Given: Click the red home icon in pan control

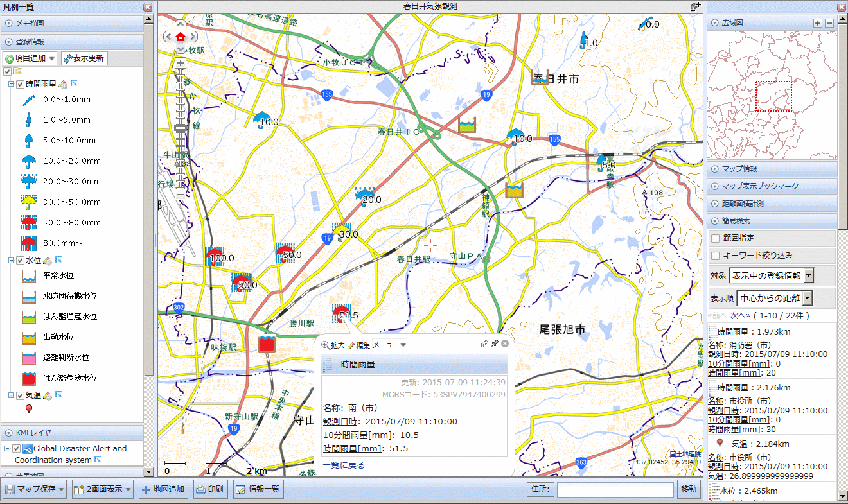Looking at the screenshot, I should click(181, 37).
